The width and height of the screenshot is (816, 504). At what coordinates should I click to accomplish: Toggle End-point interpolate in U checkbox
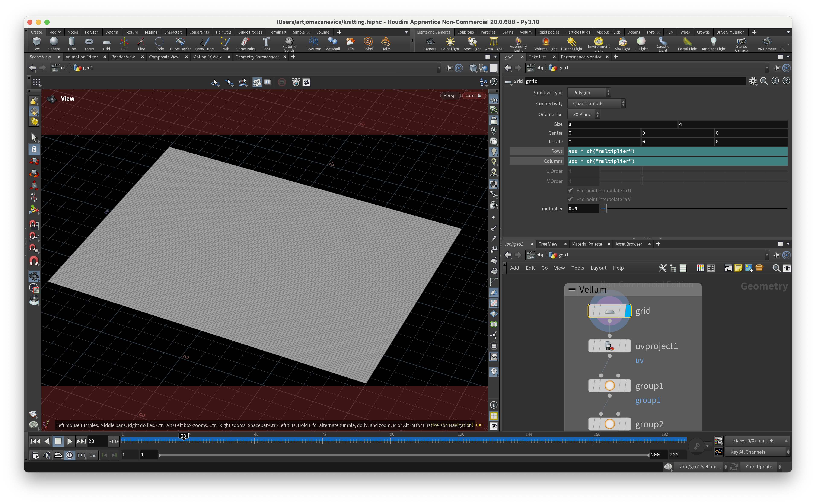[x=571, y=191]
